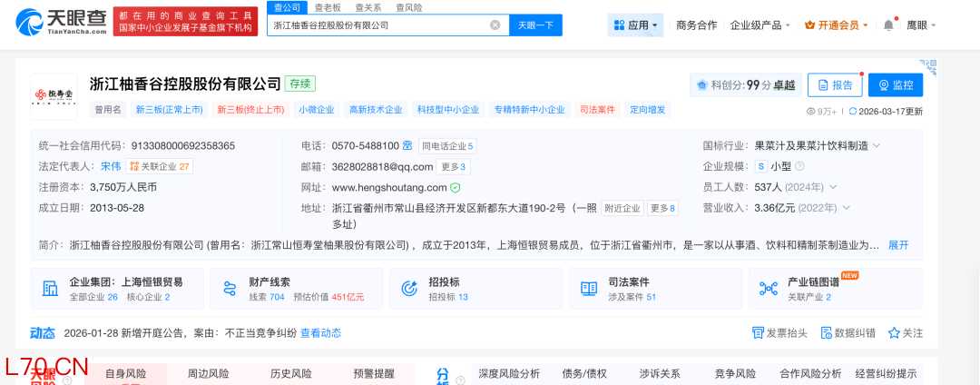
Task: Open 企业集团 上海恒银贸易 card
Action: click(117, 289)
